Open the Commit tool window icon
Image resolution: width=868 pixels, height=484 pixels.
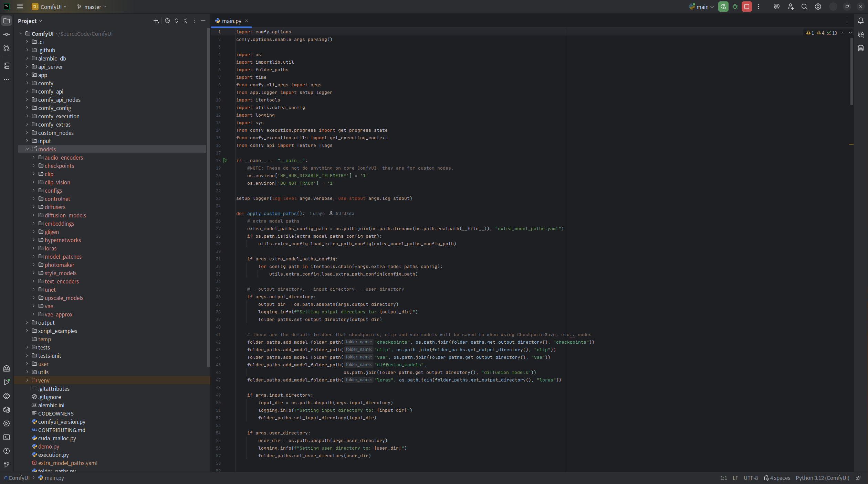coord(7,34)
